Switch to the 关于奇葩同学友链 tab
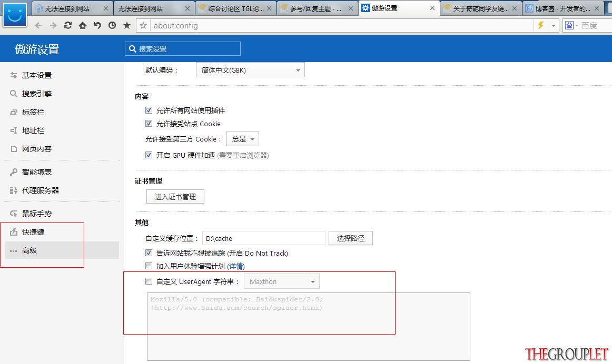This screenshot has width=612, height=364. tap(481, 8)
